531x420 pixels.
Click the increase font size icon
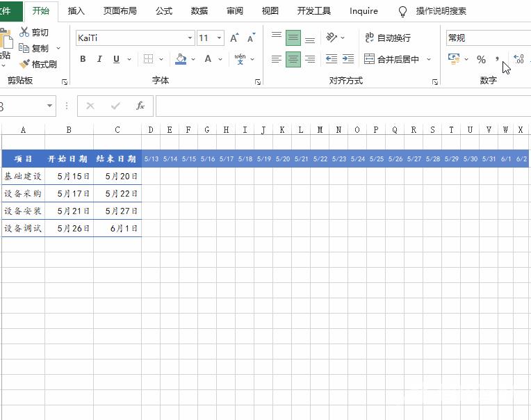tap(234, 38)
